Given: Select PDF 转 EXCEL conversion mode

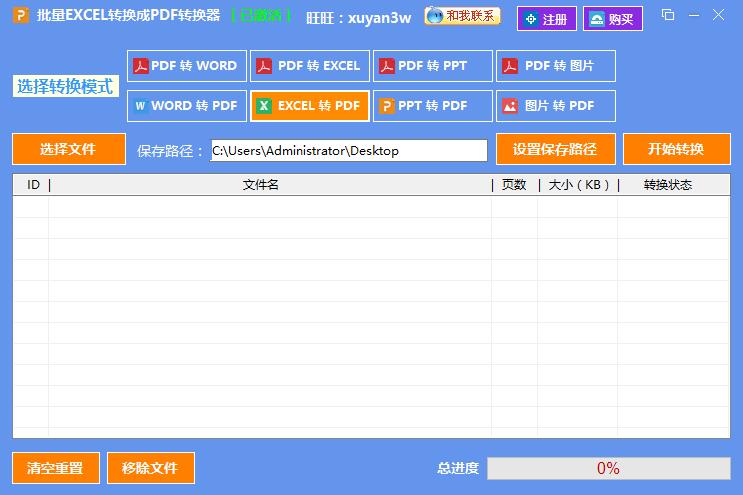Looking at the screenshot, I should pyautogui.click(x=310, y=66).
